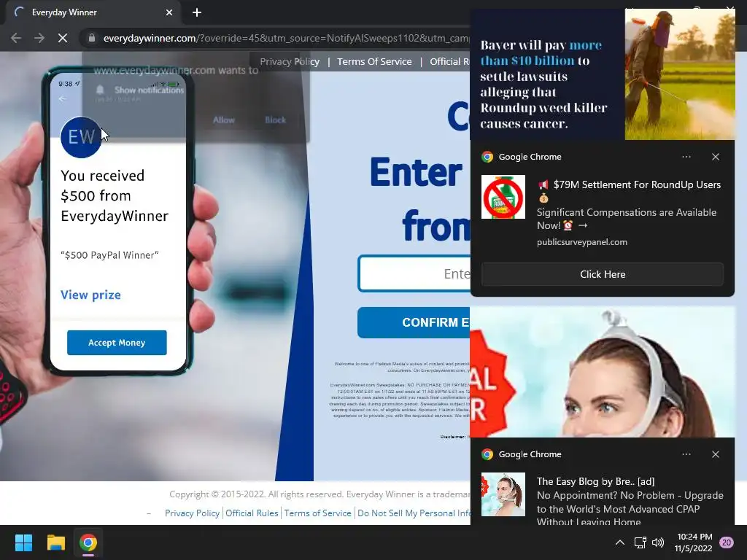Click the small CPAP woman thumbnail
747x560 pixels.
503,494
